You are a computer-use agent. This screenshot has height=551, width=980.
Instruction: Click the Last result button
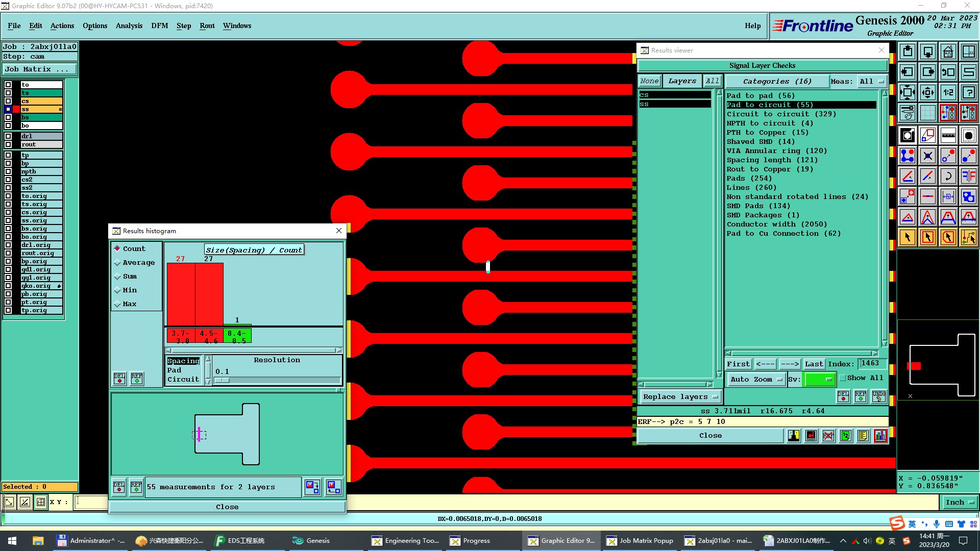[814, 364]
